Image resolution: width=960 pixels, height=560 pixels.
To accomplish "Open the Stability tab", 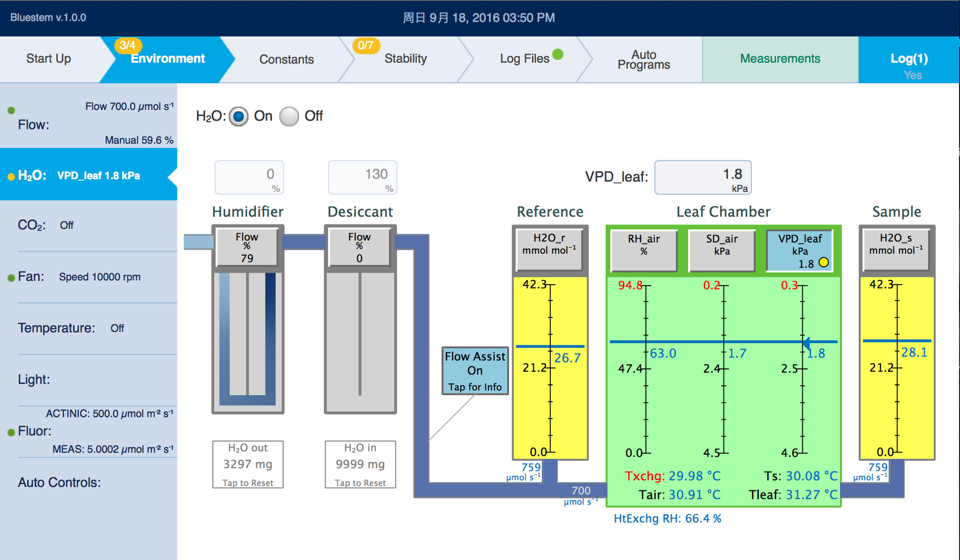I will (405, 59).
